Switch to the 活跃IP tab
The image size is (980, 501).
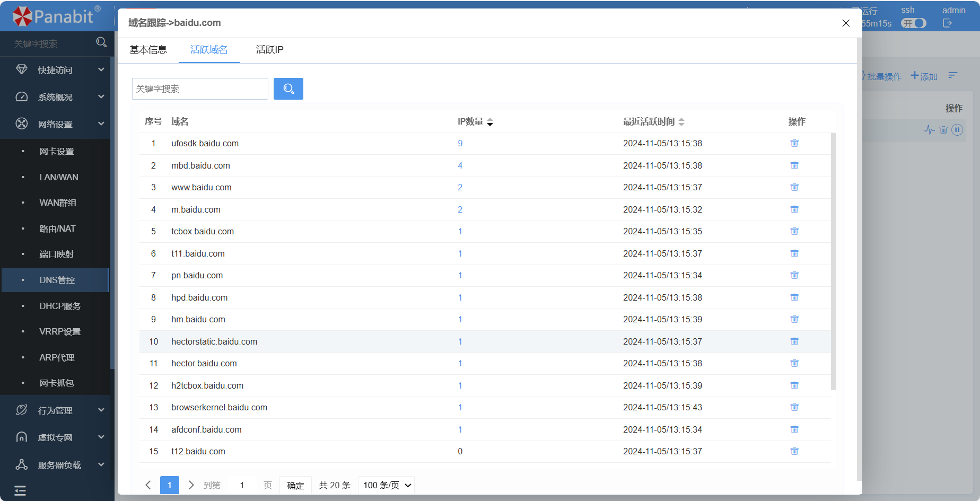[269, 50]
